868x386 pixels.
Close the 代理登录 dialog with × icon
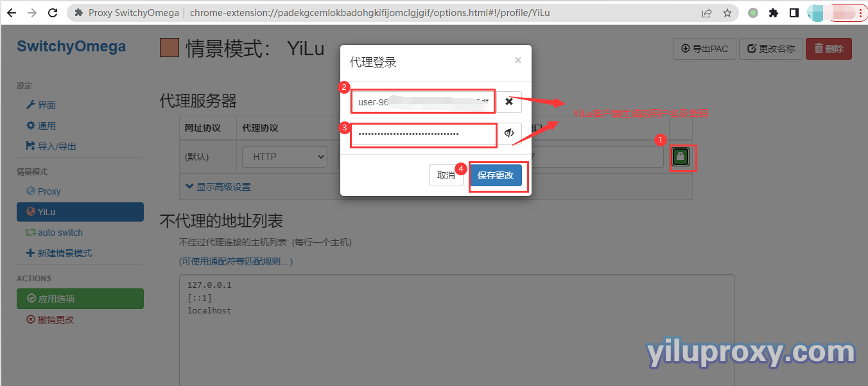click(x=518, y=60)
